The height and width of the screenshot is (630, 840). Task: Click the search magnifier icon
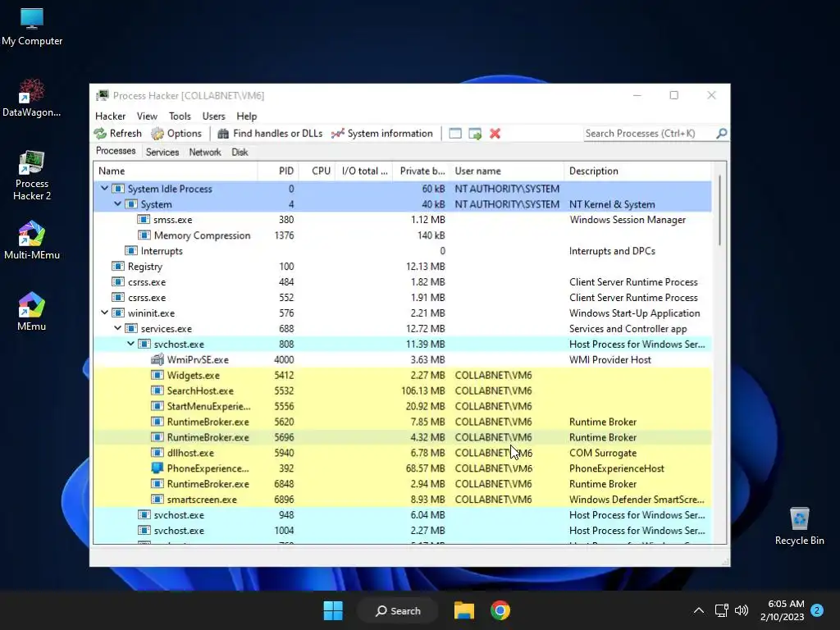click(x=721, y=134)
